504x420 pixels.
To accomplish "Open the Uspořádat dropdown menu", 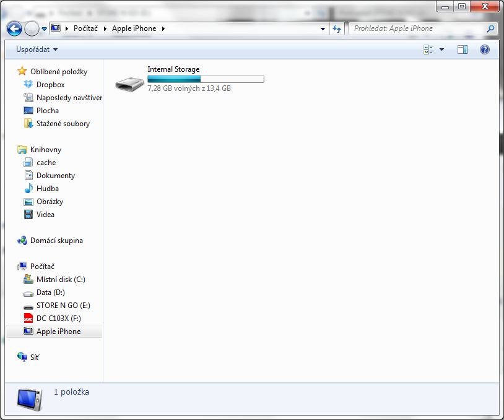I will click(x=37, y=49).
